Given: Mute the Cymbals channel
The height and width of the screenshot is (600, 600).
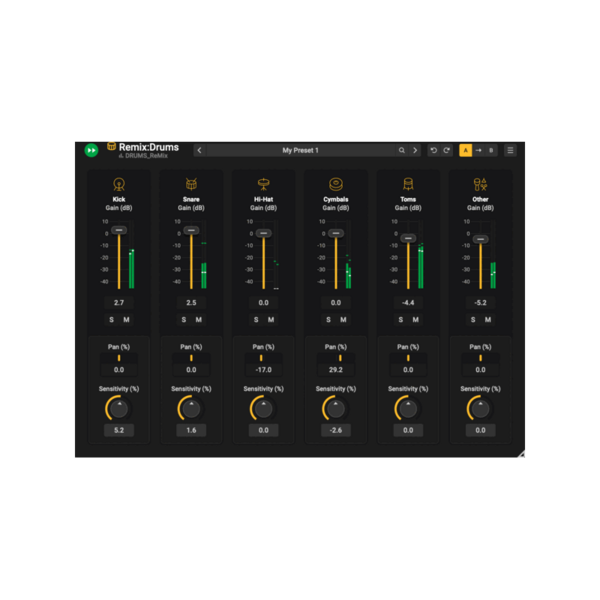Looking at the screenshot, I should 343,320.
